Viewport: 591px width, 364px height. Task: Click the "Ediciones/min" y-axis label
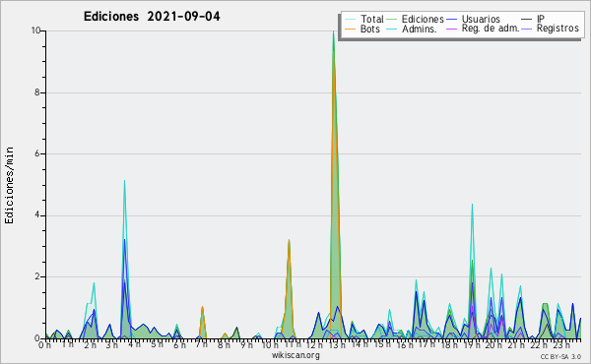pyautogui.click(x=9, y=185)
